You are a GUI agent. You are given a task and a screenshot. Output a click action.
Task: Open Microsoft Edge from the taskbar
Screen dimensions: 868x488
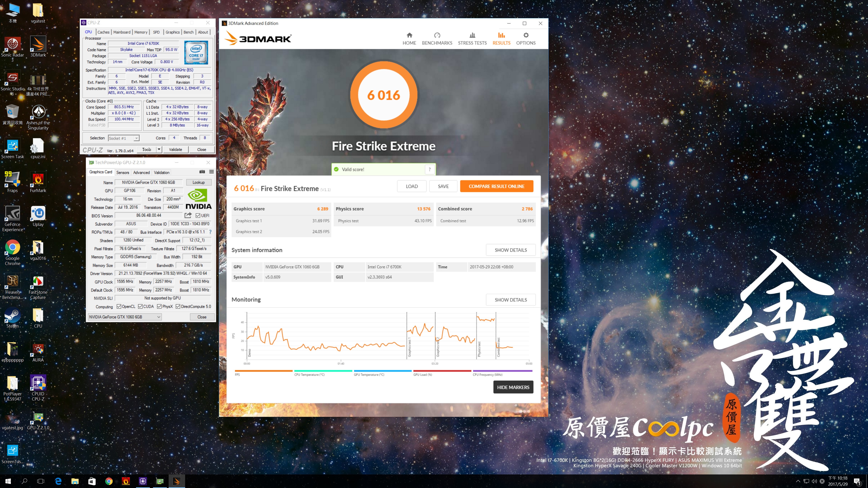tap(58, 481)
